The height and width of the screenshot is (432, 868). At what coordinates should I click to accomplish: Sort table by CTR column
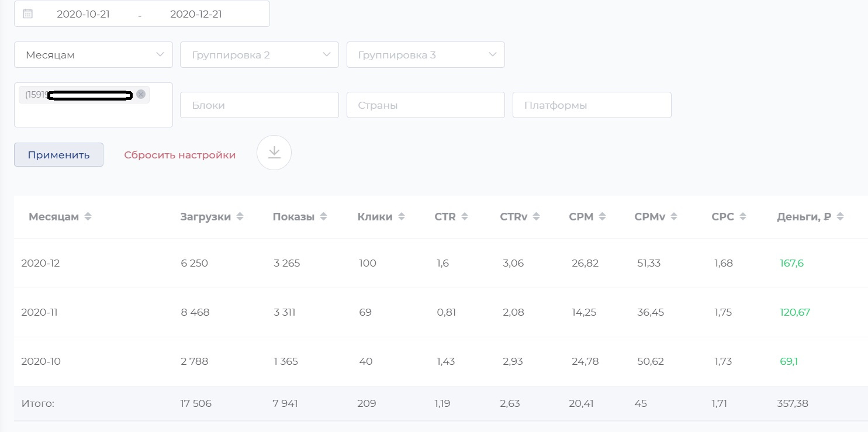point(465,217)
